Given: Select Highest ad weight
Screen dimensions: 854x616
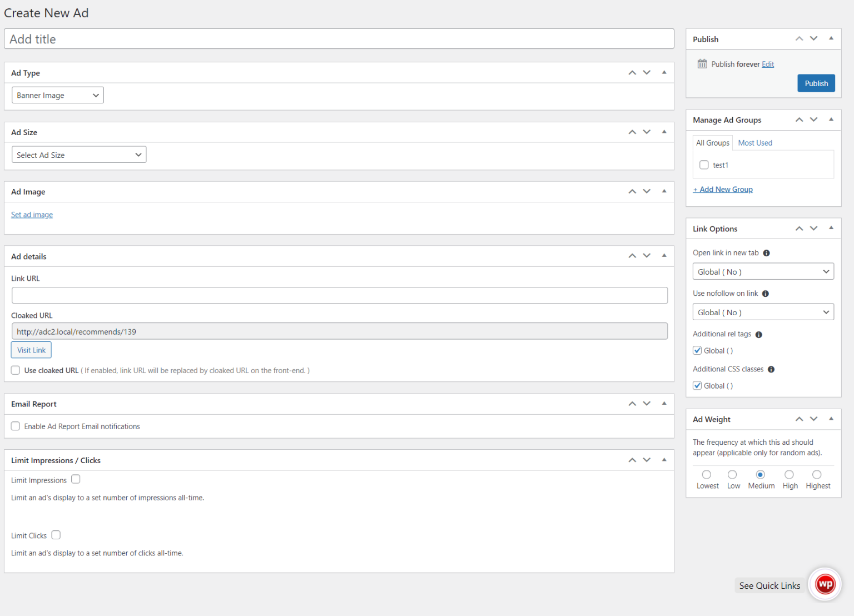Looking at the screenshot, I should (x=817, y=474).
